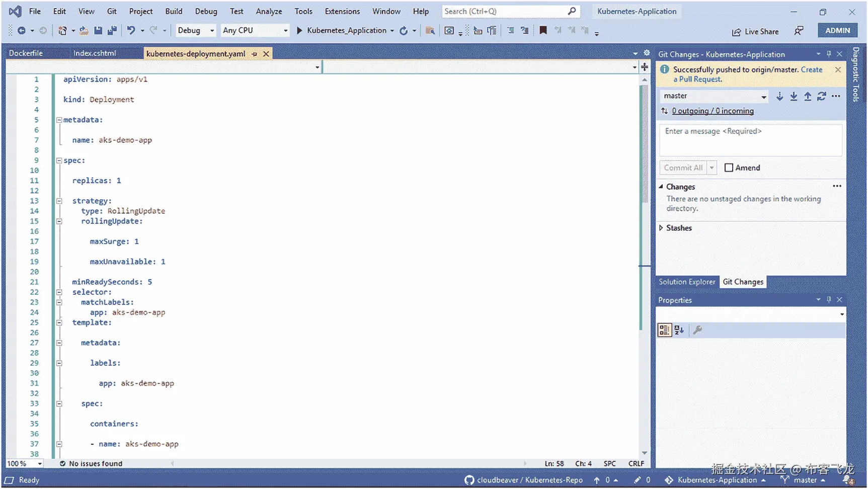Open the Any CPU platform dropdown
Image resolution: width=868 pixels, height=489 pixels.
coord(286,30)
